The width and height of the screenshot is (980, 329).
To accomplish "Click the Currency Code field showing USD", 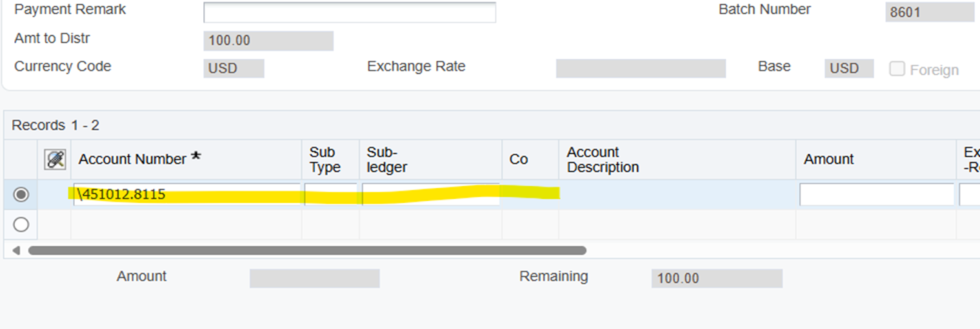I will click(234, 68).
